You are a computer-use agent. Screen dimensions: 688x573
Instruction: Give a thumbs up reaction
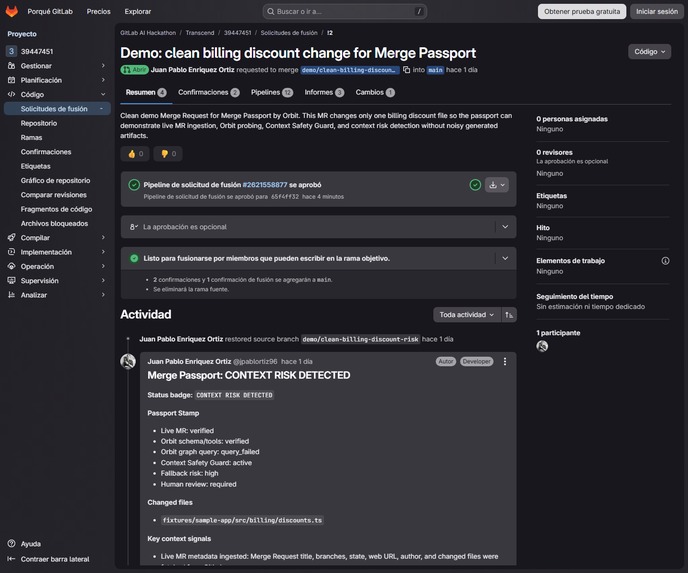[135, 154]
